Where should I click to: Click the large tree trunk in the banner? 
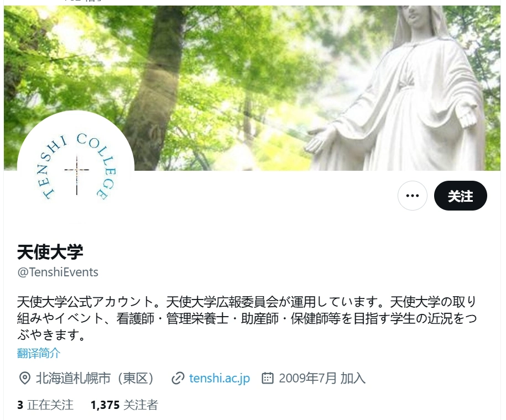tap(152, 81)
